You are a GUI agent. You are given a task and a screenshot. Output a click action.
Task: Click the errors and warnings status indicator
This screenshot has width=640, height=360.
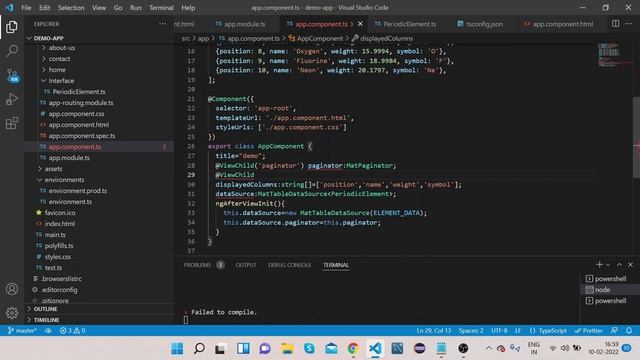[72, 330]
